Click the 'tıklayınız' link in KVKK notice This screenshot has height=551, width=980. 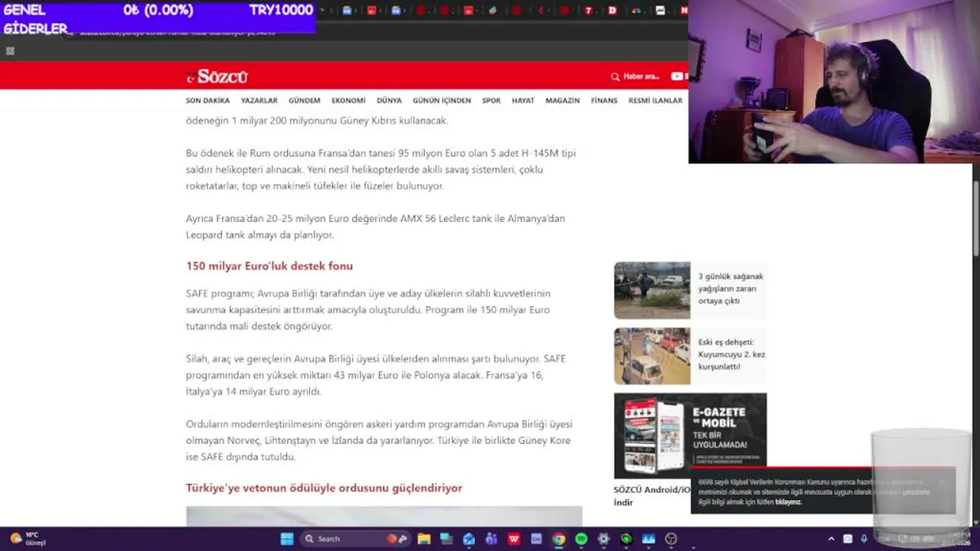point(788,502)
